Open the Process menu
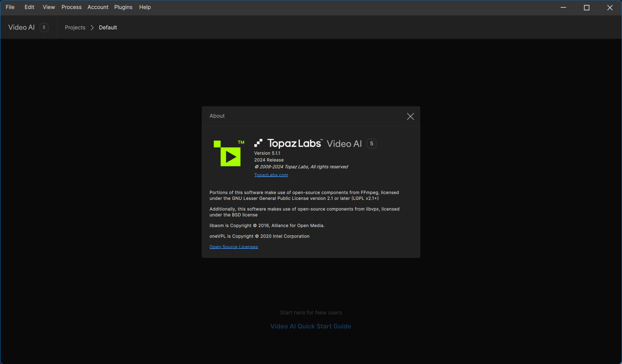 (71, 7)
